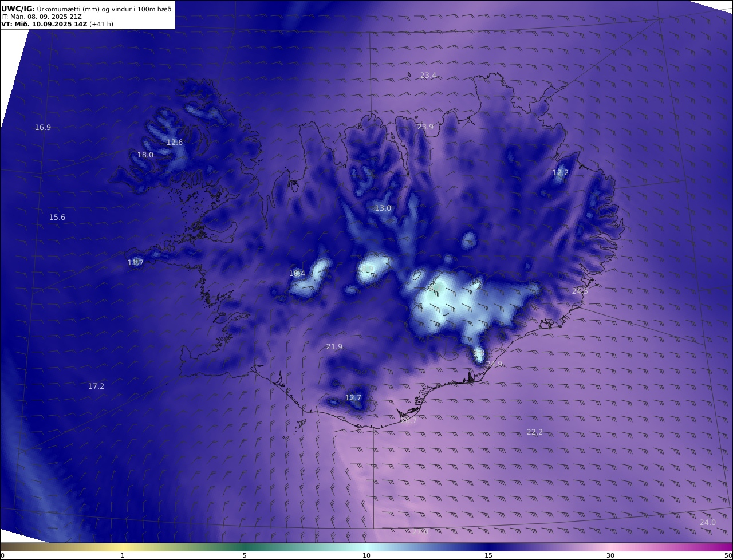Click the precipitable water color scale bar
Viewport: 733px width, 560px height.
366,547
